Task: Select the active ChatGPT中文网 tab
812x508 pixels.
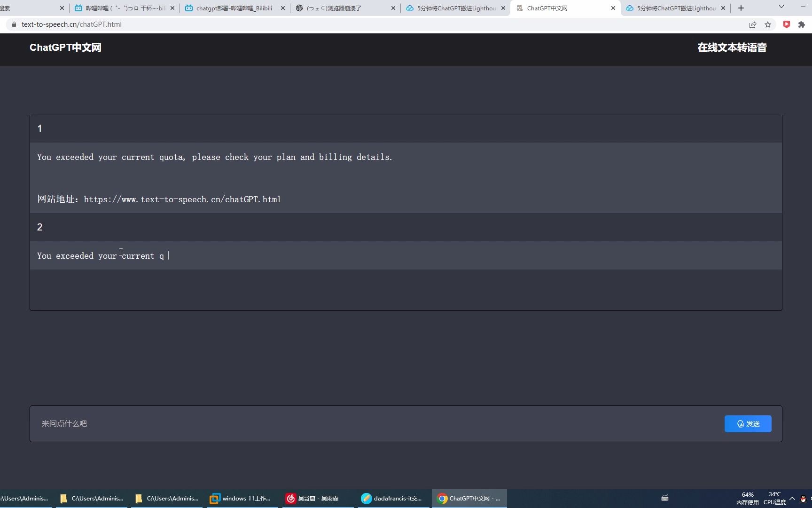Action: (x=564, y=8)
